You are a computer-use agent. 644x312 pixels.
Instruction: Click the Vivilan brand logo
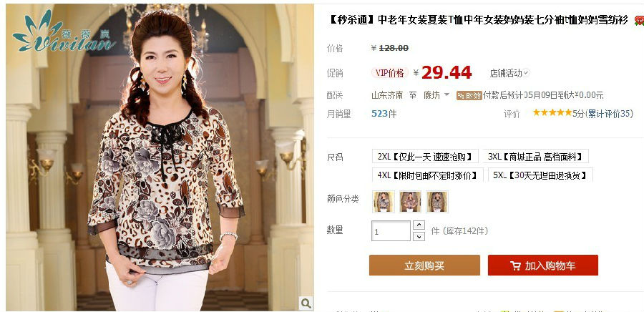[x=64, y=31]
